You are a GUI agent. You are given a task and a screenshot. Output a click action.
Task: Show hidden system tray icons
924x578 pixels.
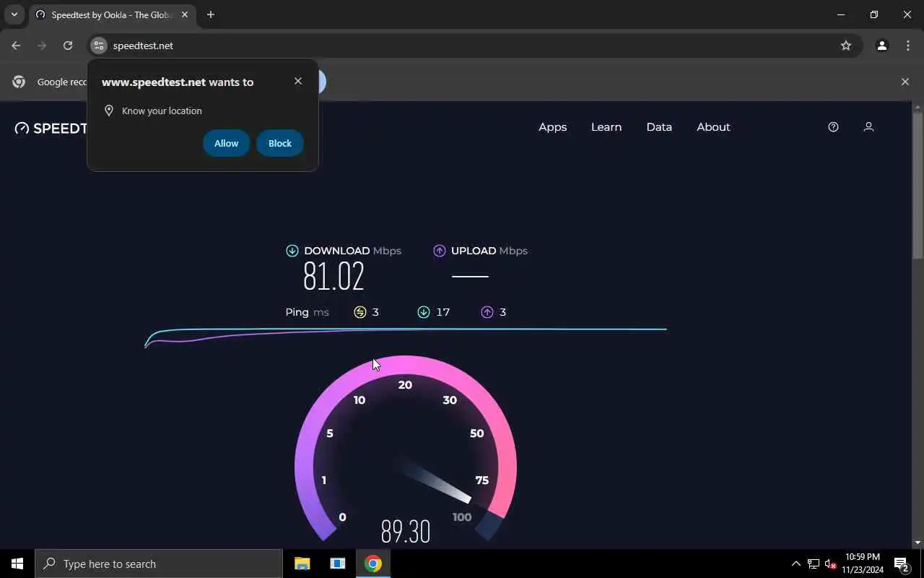pyautogui.click(x=796, y=564)
